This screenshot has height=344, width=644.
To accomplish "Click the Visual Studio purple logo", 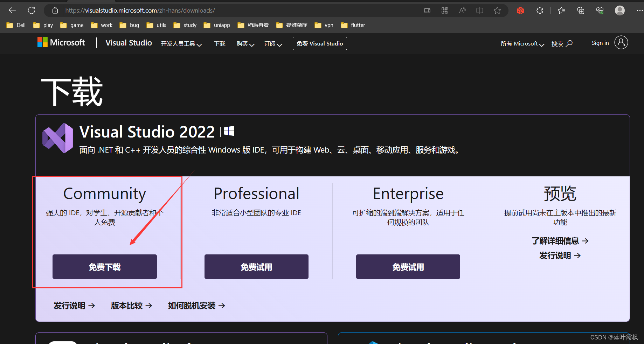I will point(58,138).
